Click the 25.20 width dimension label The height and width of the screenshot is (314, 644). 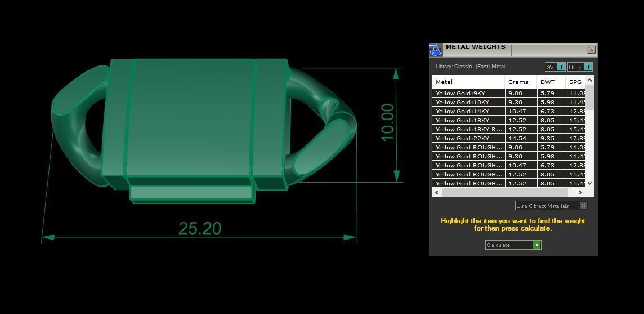(200, 228)
